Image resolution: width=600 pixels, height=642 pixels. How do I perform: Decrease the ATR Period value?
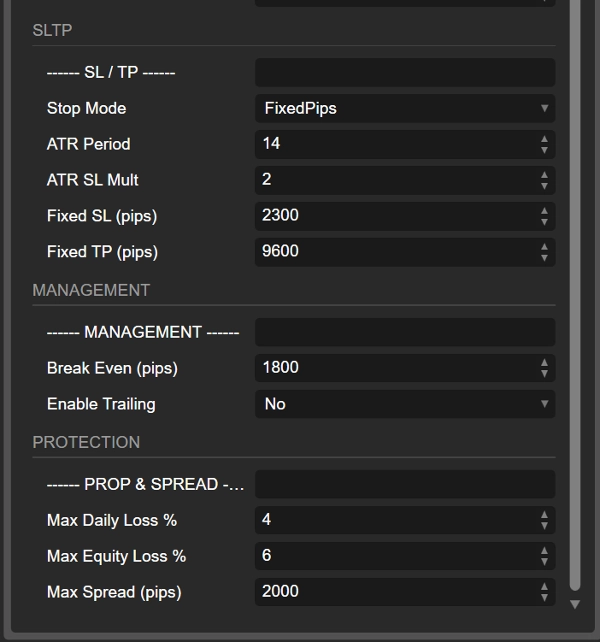coord(544,150)
